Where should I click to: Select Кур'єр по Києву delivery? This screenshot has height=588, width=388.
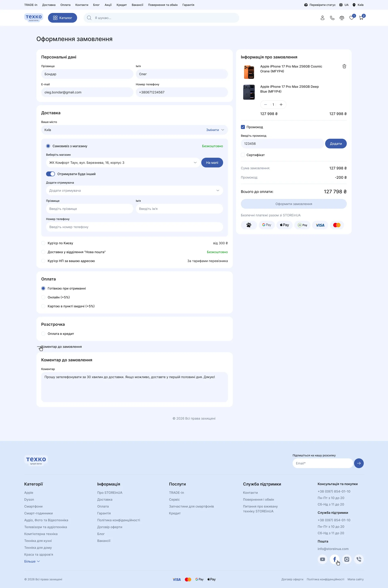(43, 243)
